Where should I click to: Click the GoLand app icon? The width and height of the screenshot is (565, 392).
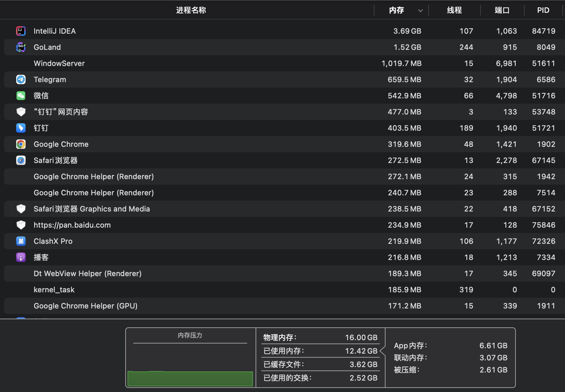click(21, 47)
